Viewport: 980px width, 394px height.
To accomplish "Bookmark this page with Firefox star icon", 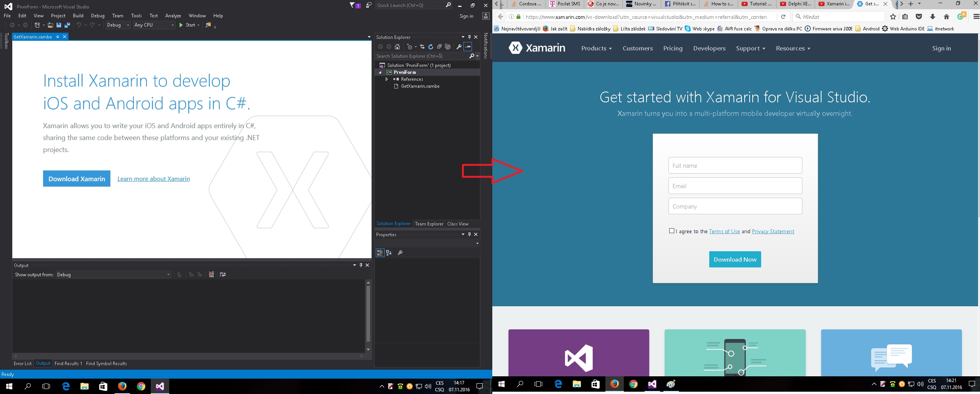I will tap(893, 17).
